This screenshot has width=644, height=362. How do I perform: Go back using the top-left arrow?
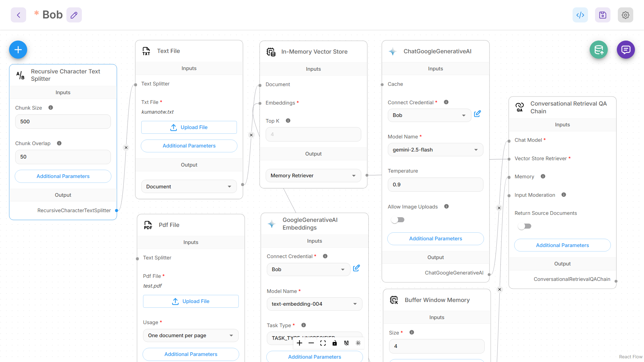click(18, 15)
